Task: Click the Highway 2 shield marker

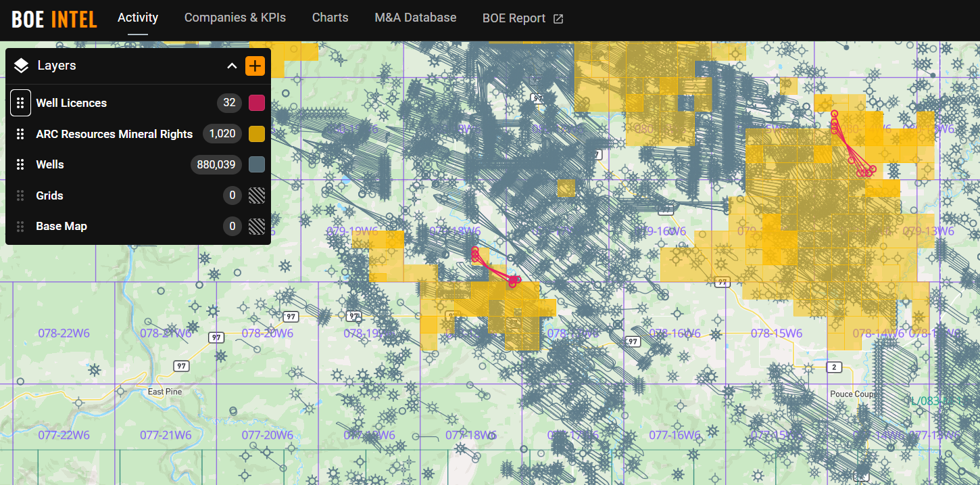Action: pyautogui.click(x=835, y=367)
